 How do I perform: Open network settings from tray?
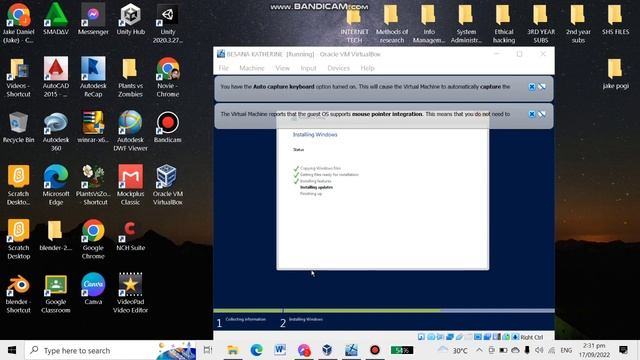[x=551, y=350]
